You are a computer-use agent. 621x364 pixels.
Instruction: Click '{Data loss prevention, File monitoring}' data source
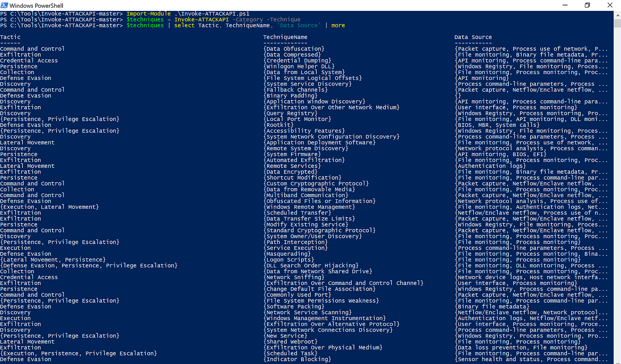[521, 347]
